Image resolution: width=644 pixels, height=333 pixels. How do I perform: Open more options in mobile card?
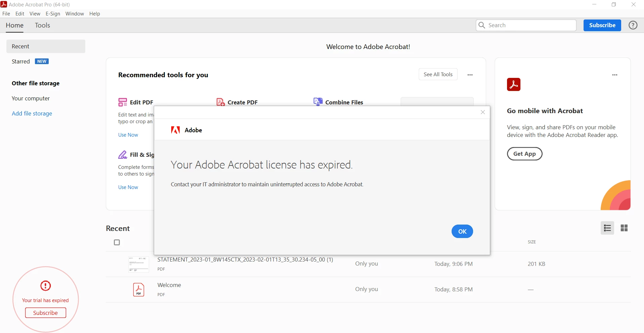pyautogui.click(x=615, y=75)
